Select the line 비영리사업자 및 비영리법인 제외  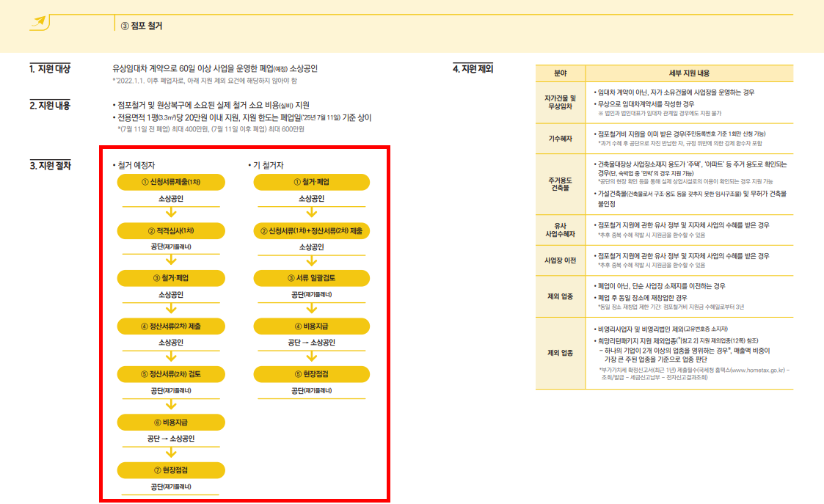click(661, 329)
